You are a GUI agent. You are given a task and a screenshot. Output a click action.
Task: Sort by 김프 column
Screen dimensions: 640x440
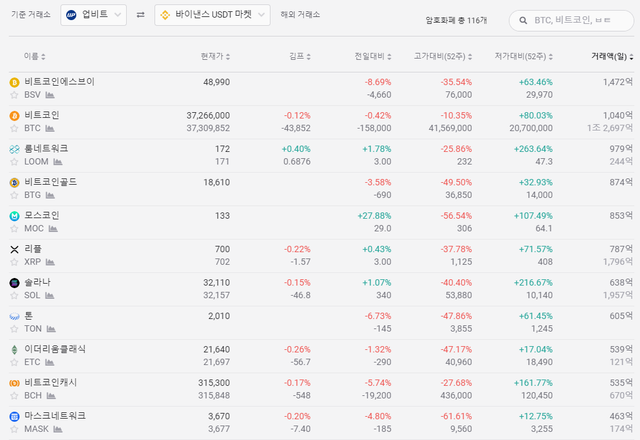(x=300, y=56)
